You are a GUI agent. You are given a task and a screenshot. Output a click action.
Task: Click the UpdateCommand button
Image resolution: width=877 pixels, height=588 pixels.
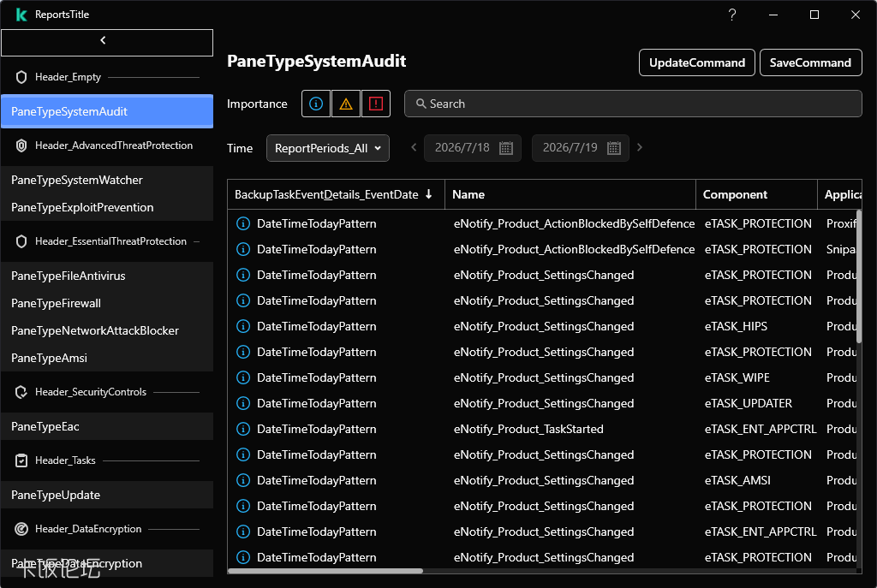click(697, 62)
